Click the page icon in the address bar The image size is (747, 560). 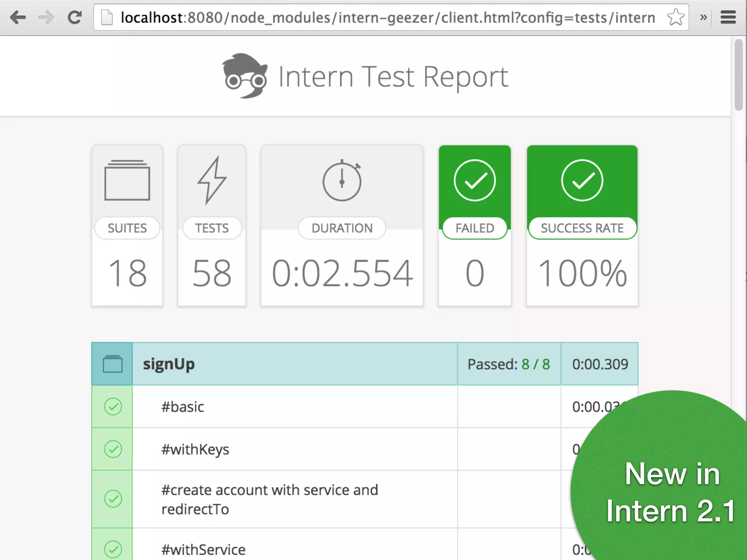click(107, 17)
